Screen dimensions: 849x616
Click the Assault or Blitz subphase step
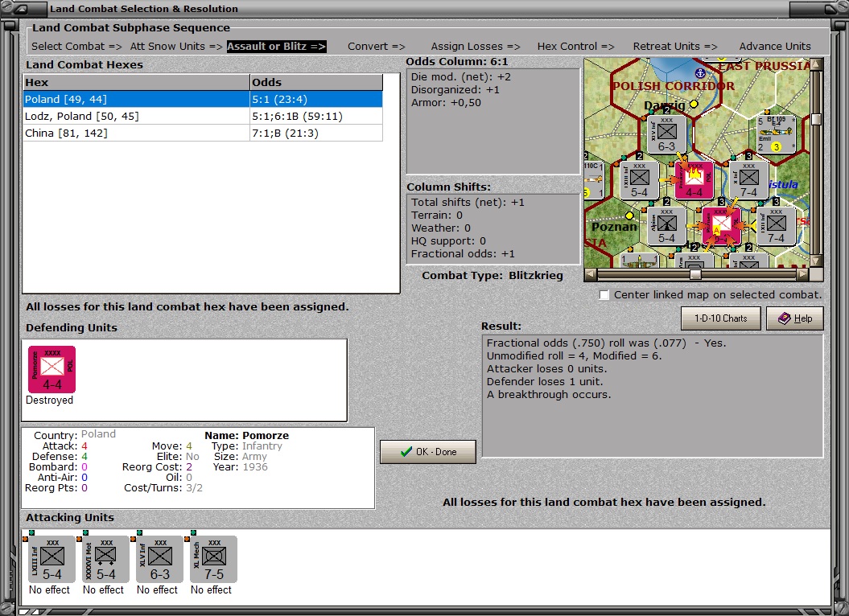pos(276,47)
